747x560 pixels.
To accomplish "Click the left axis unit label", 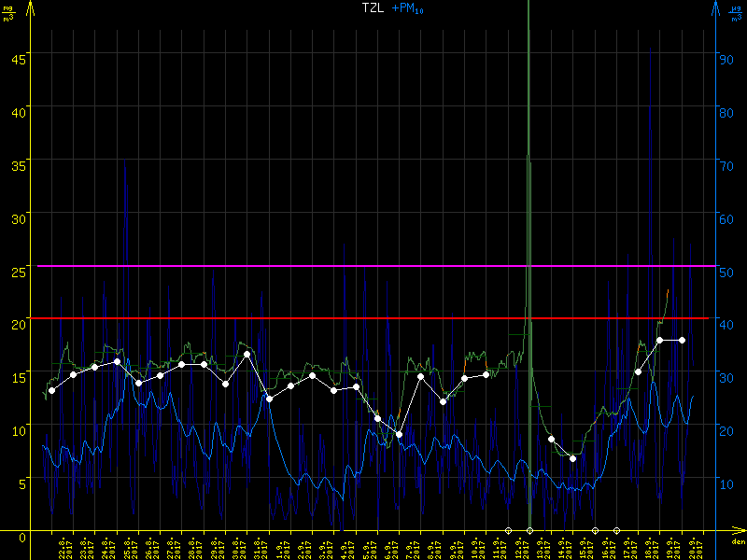I will pyautogui.click(x=9, y=12).
